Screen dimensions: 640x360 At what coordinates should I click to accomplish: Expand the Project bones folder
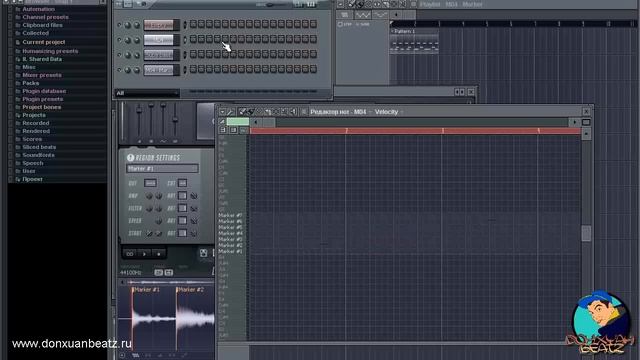(42, 107)
